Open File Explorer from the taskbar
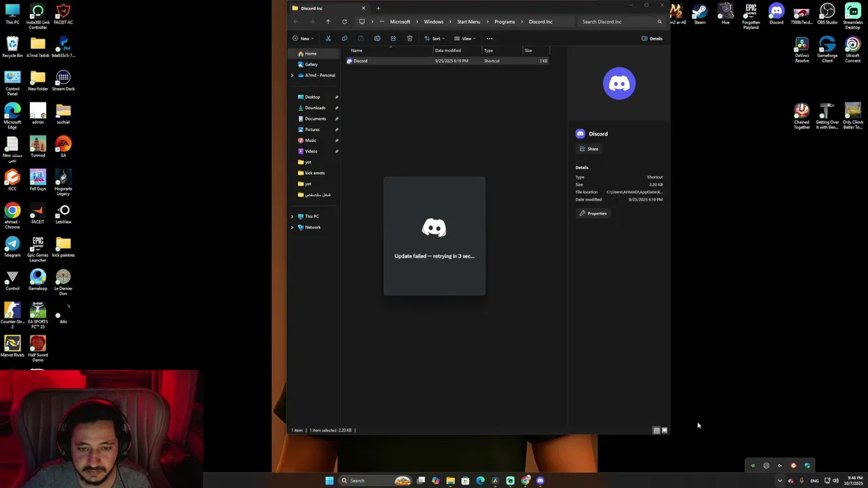The image size is (868, 488). (x=450, y=481)
